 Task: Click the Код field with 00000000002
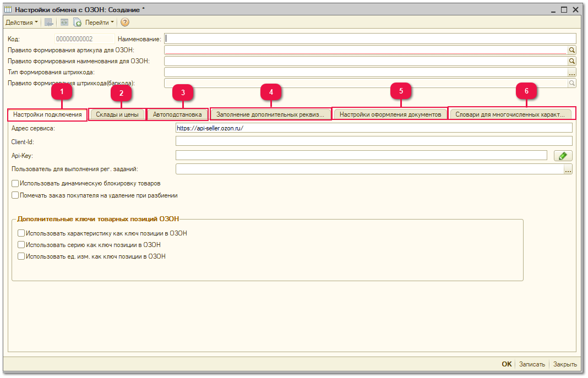pyautogui.click(x=84, y=39)
